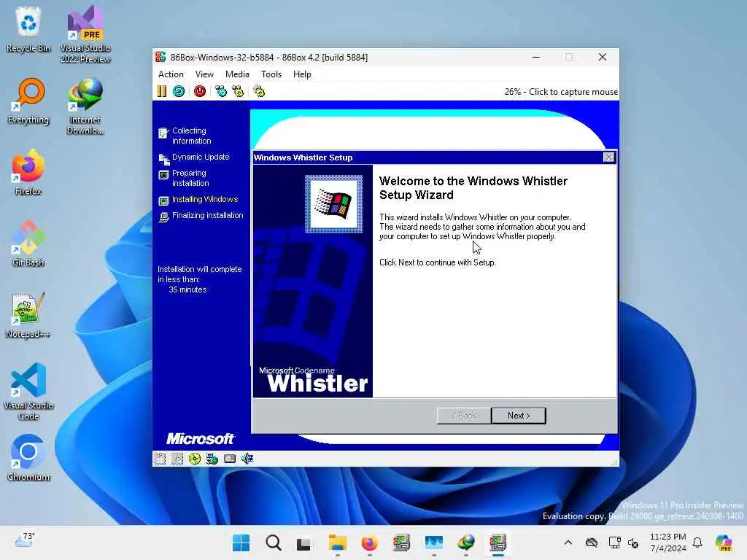Open File Explorer from the taskbar
747x560 pixels.
(337, 542)
